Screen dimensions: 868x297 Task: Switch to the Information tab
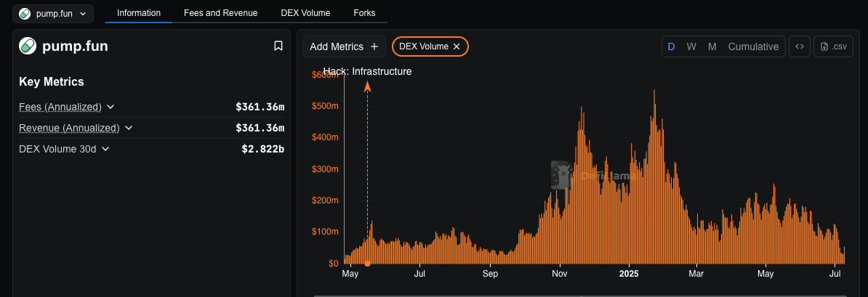139,13
